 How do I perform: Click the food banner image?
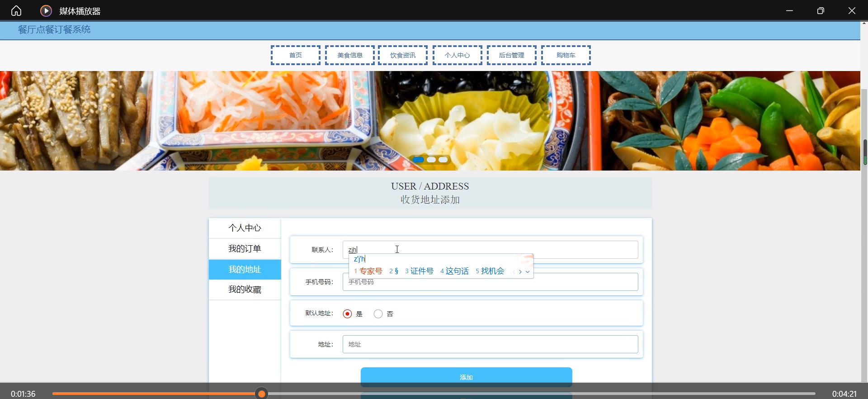point(430,120)
